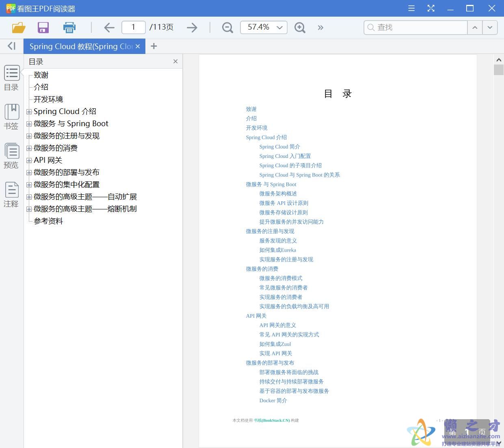Open Docker 简介 link

pyautogui.click(x=273, y=400)
